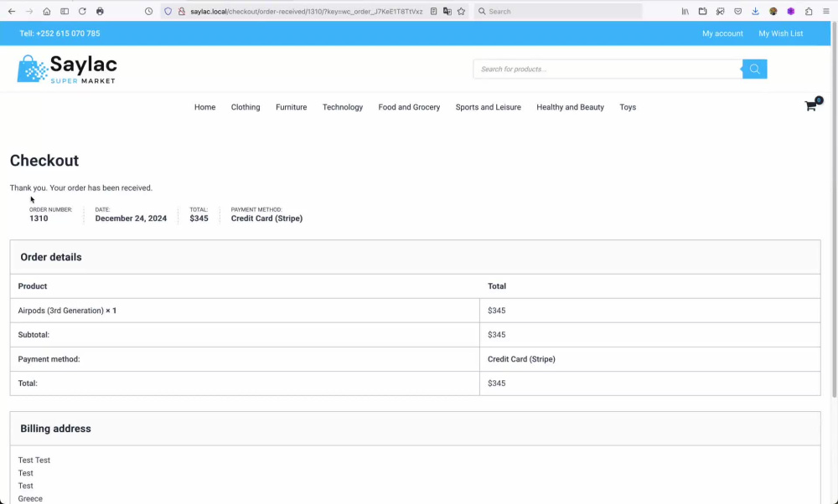This screenshot has width=838, height=504.
Task: Click the Subtotal row $345 value
Action: click(496, 335)
